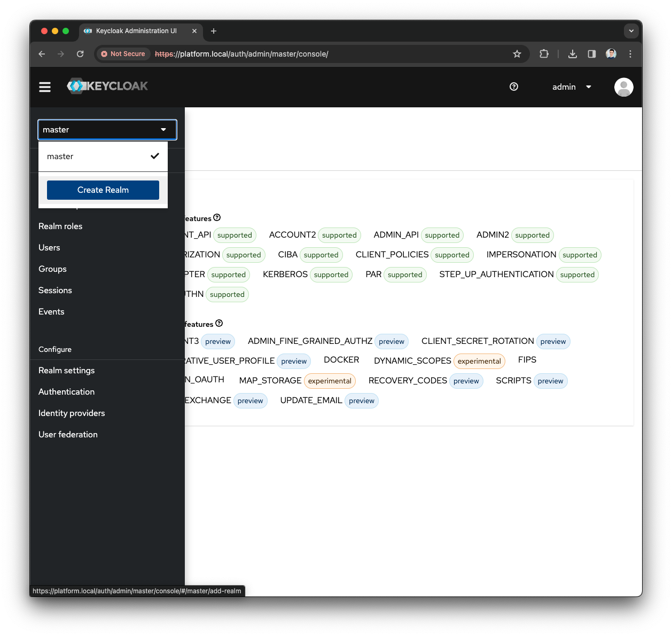Click the CLIENT_SECRET_ROTATION preview label
This screenshot has height=636, width=672.
(553, 341)
